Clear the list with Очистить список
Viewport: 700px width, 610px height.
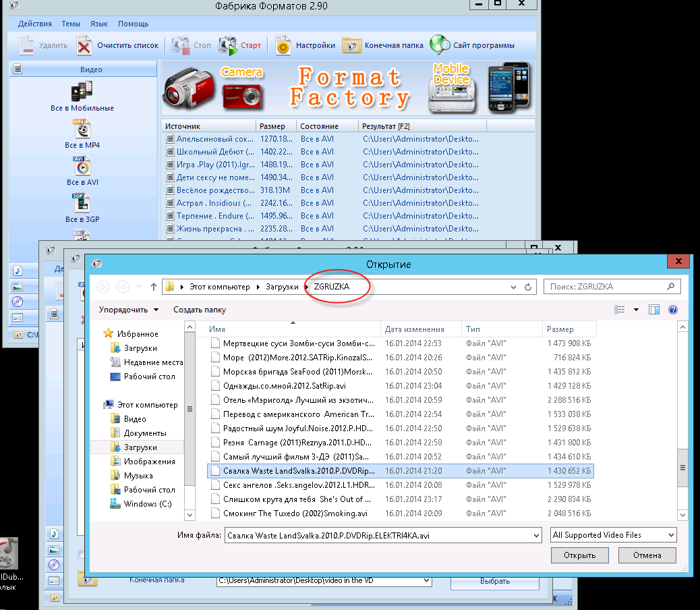click(85, 46)
